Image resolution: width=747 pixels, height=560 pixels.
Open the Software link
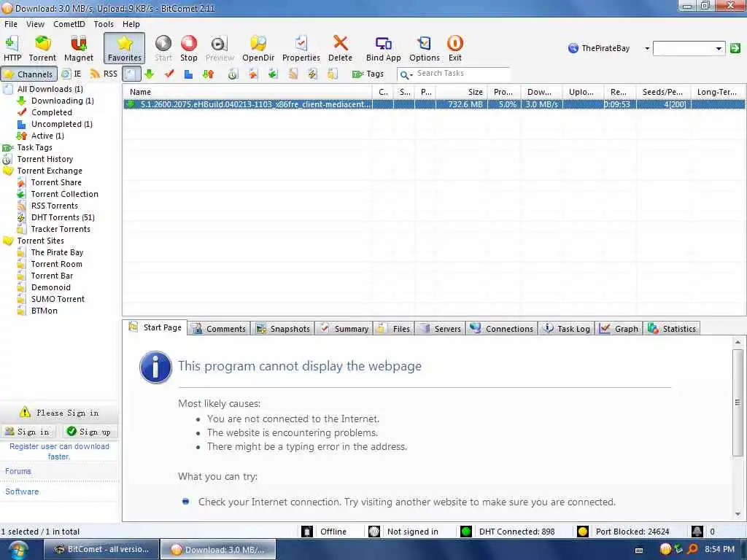point(22,491)
